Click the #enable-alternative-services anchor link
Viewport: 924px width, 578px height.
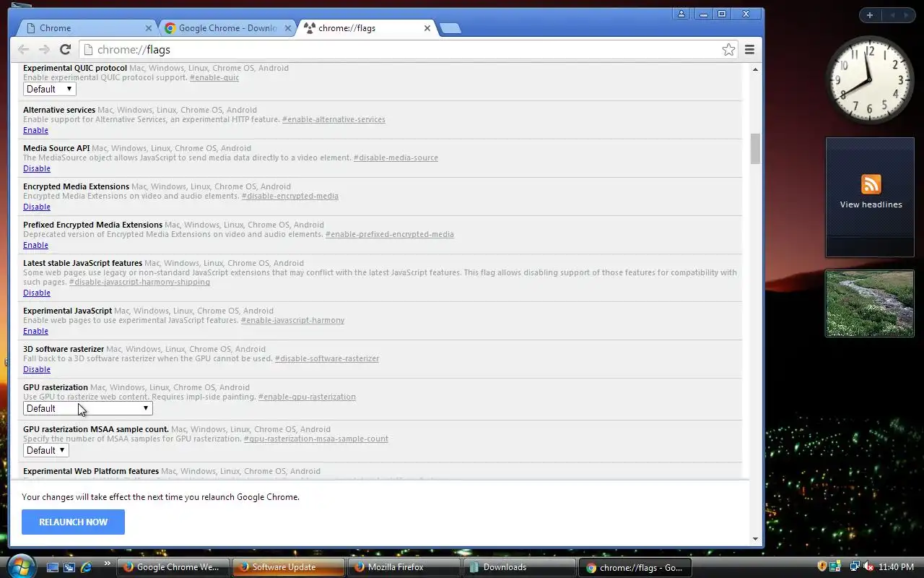click(x=334, y=119)
